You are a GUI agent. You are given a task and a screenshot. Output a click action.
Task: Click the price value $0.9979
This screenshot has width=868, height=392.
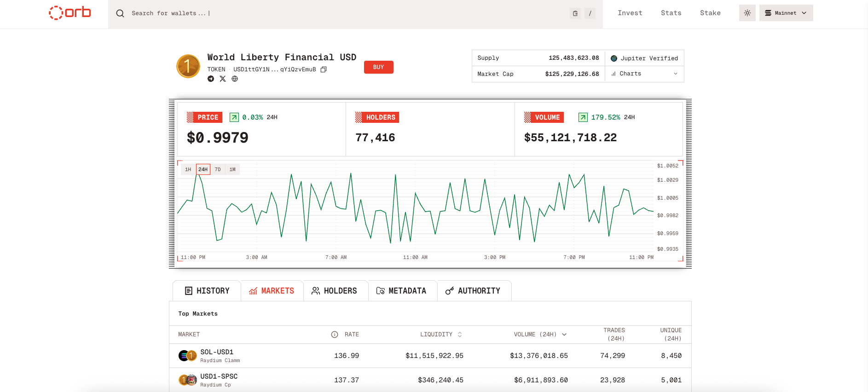tap(218, 138)
